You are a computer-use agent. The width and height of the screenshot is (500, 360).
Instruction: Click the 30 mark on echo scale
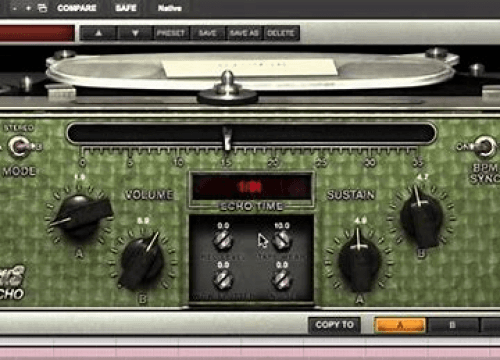pos(370,163)
